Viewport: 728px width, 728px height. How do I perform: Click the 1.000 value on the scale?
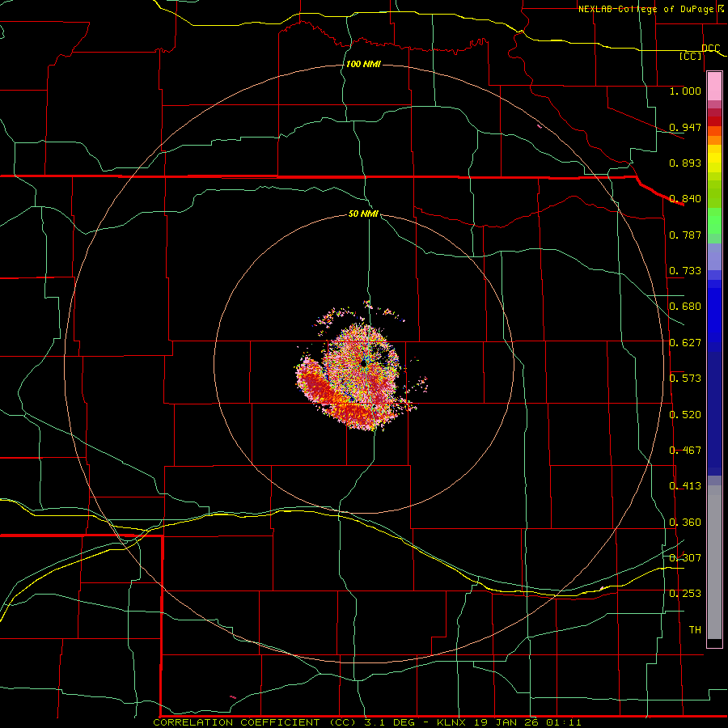coord(685,91)
